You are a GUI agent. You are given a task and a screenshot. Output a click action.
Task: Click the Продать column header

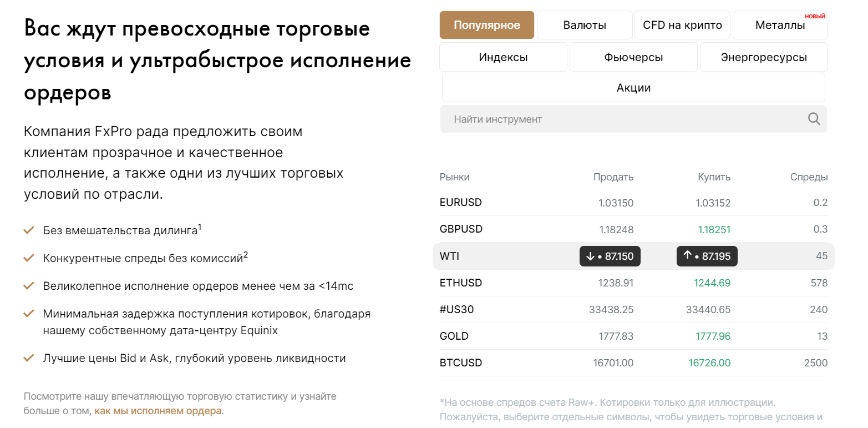point(613,178)
